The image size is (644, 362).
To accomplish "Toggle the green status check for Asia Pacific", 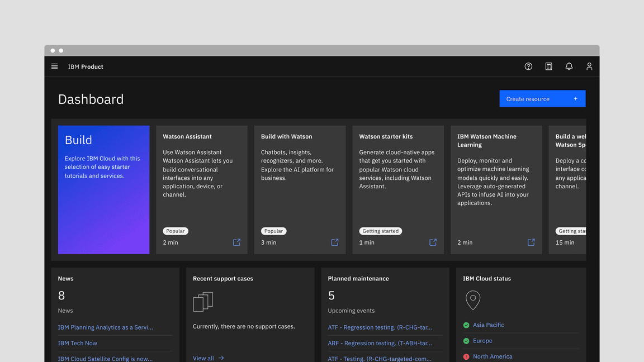I will point(466,325).
